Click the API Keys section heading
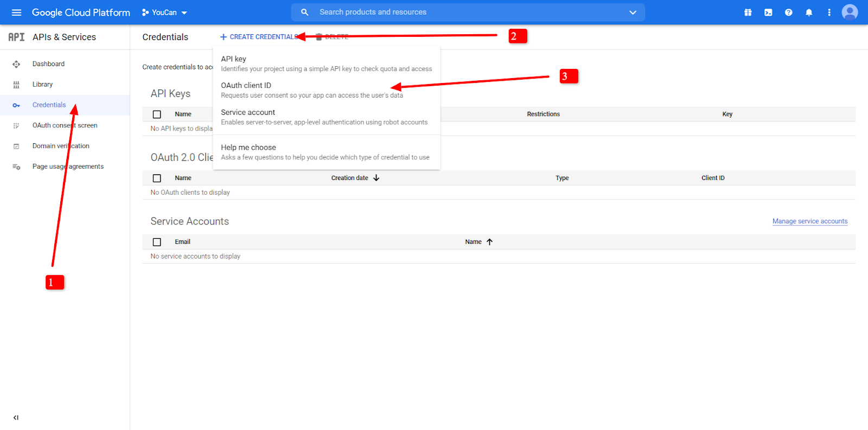 (170, 94)
